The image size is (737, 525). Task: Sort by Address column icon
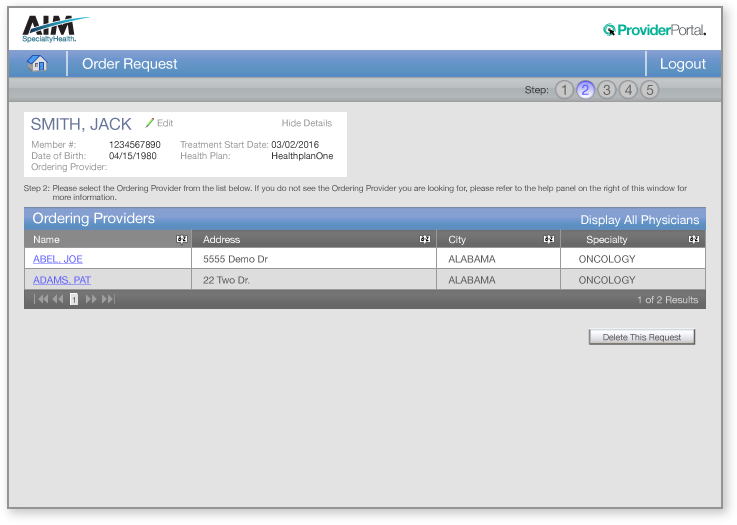[x=424, y=239]
